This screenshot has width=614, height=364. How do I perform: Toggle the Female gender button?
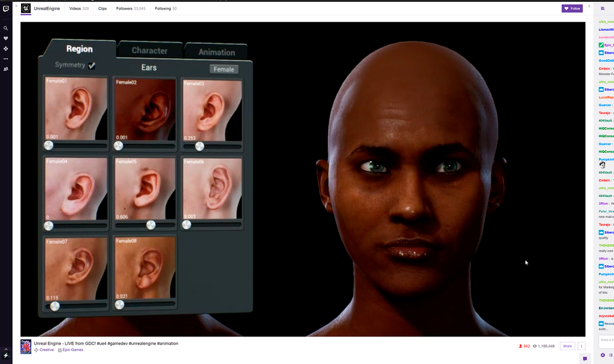(x=224, y=69)
